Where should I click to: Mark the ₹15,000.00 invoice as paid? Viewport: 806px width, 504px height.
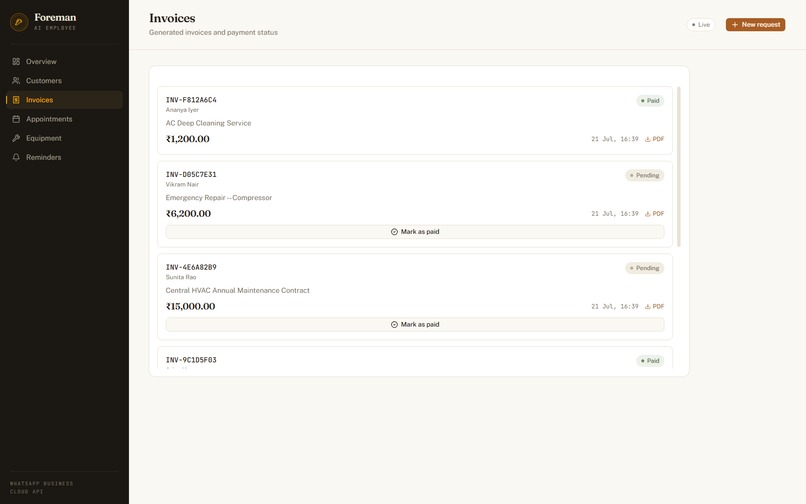coord(415,325)
